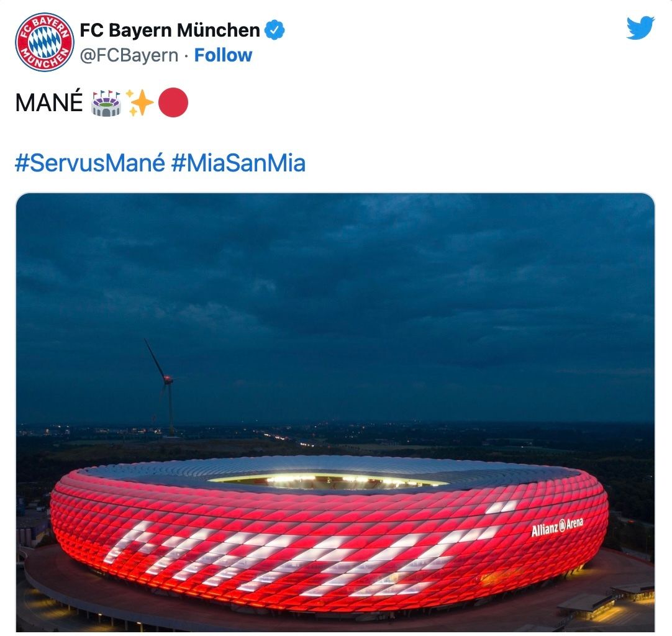Click the Allianz Arena sign on the stadium
Image resolution: width=672 pixels, height=636 pixels.
click(x=557, y=527)
